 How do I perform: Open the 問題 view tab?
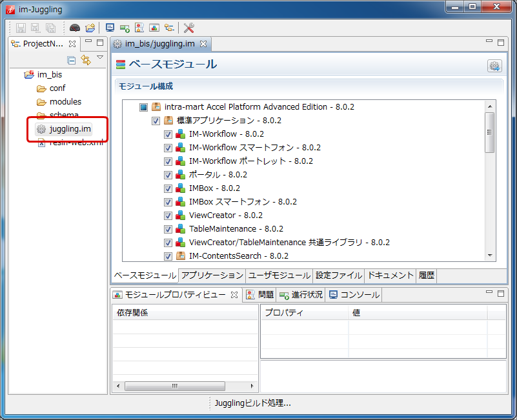click(x=260, y=295)
